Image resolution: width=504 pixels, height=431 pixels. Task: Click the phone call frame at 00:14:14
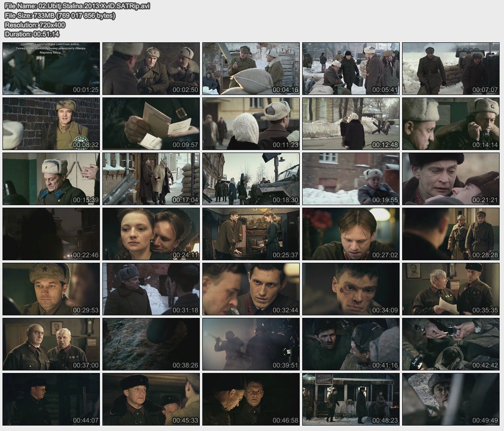tap(450, 123)
